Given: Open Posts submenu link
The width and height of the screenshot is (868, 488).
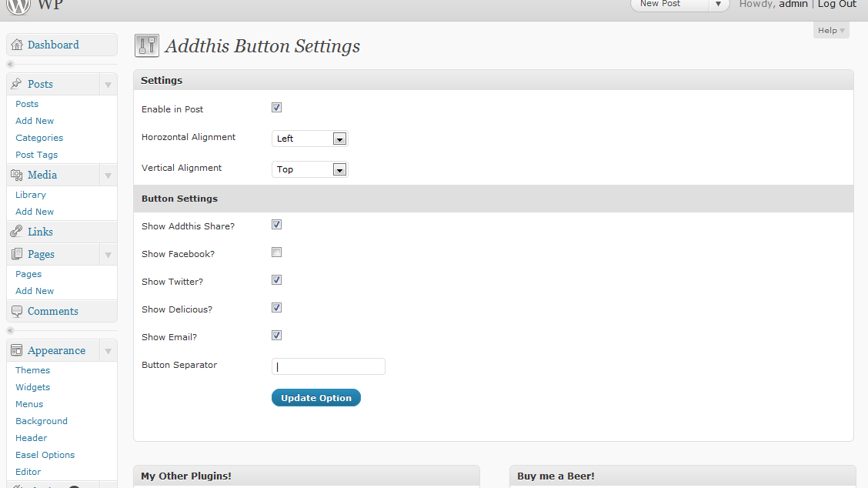Looking at the screenshot, I should (x=27, y=104).
